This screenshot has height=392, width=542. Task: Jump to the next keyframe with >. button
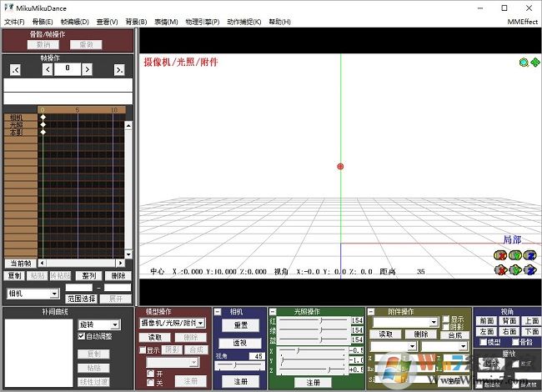pyautogui.click(x=119, y=70)
